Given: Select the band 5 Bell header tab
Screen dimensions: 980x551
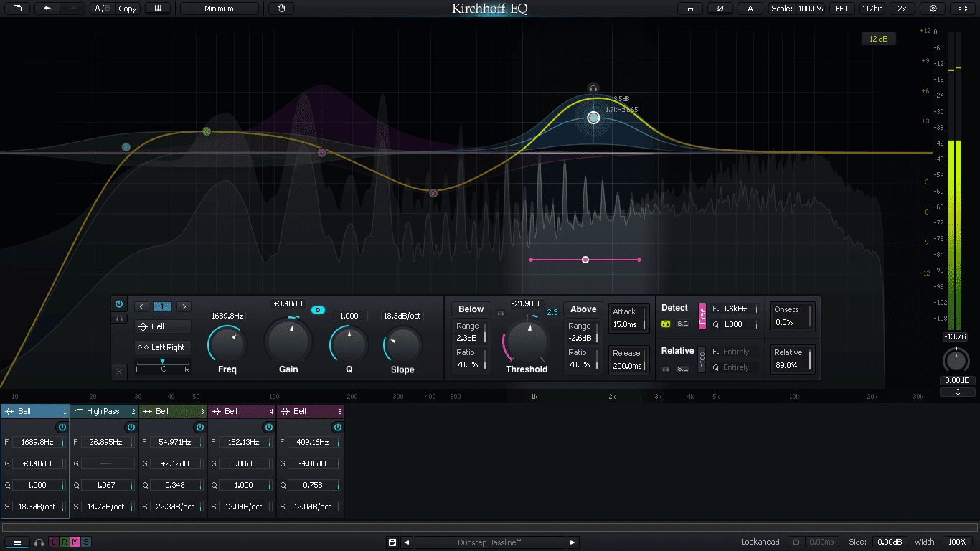Looking at the screenshot, I should click(x=310, y=411).
